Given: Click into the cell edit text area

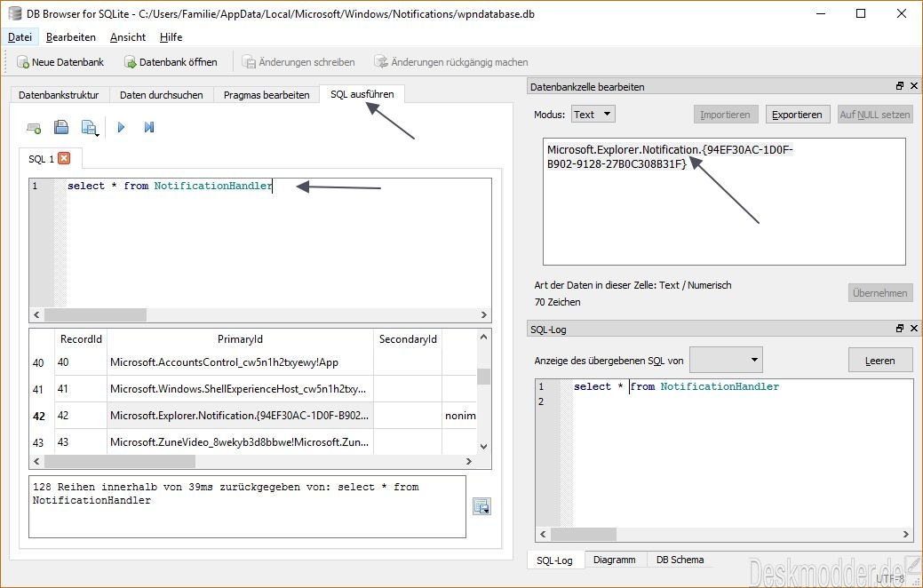Looking at the screenshot, I should (x=724, y=202).
